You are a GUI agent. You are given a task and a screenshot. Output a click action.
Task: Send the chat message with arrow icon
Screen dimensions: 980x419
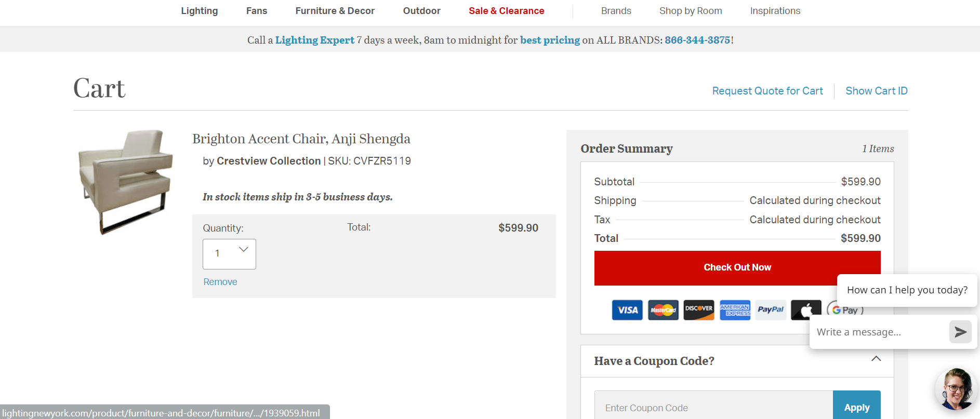point(960,332)
